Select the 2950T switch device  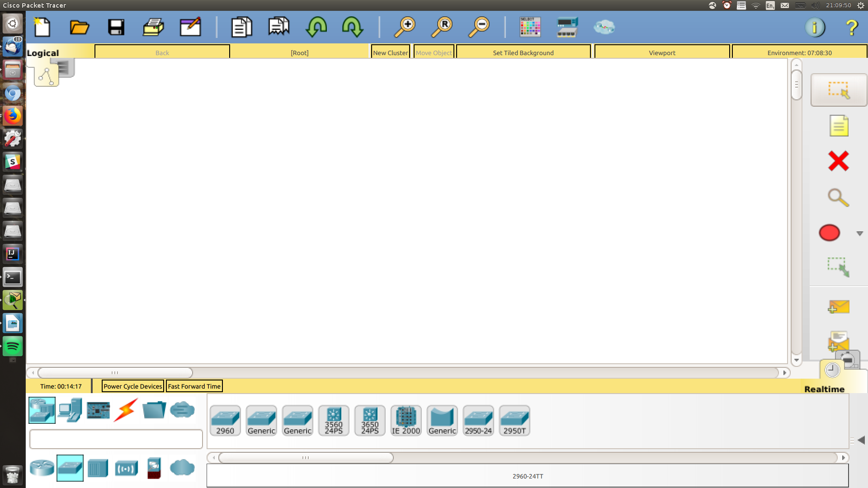(x=514, y=420)
